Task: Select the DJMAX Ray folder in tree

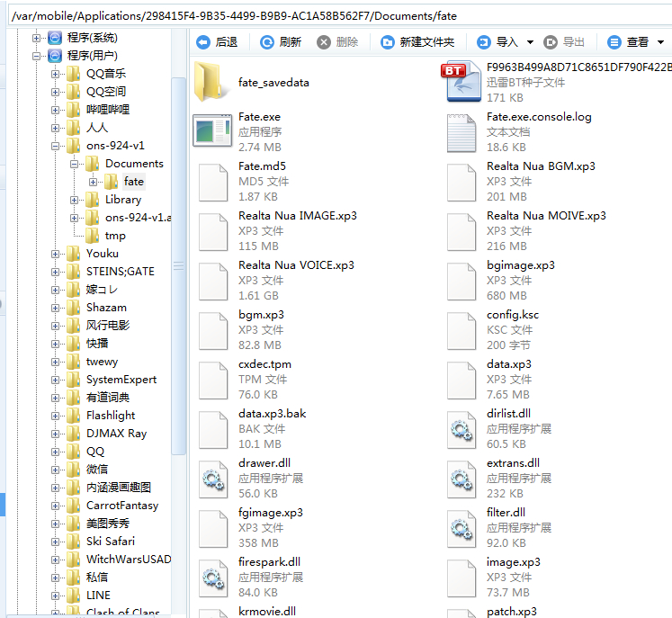Action: 107,434
